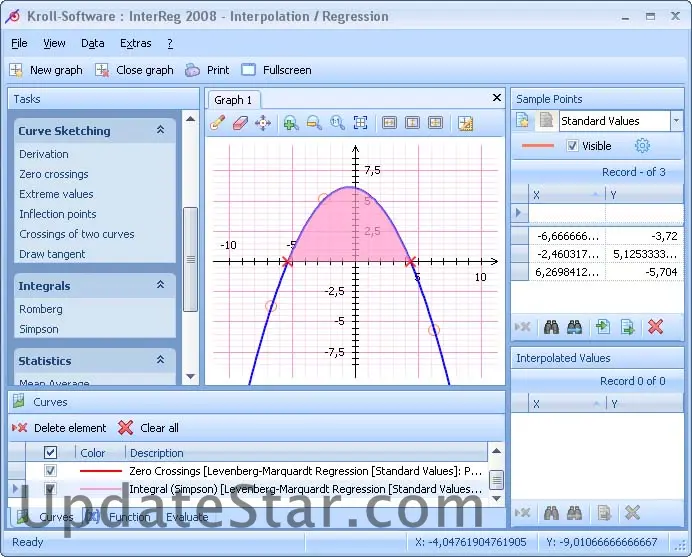The height and width of the screenshot is (557, 692).
Task: Toggle the Visible checkbox for sample points
Action: pyautogui.click(x=572, y=146)
